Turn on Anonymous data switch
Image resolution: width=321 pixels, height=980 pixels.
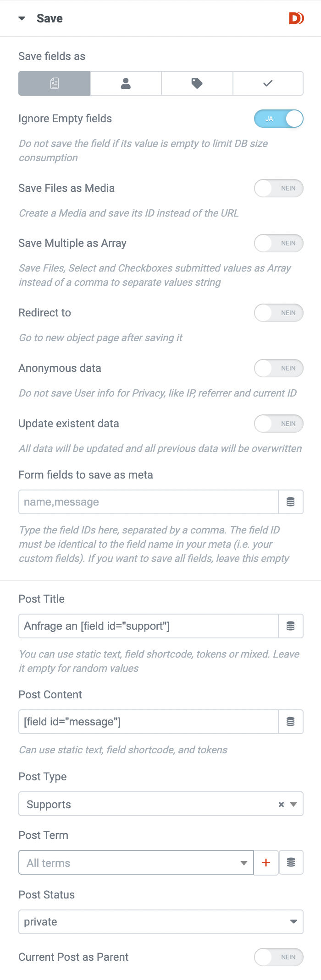(278, 368)
